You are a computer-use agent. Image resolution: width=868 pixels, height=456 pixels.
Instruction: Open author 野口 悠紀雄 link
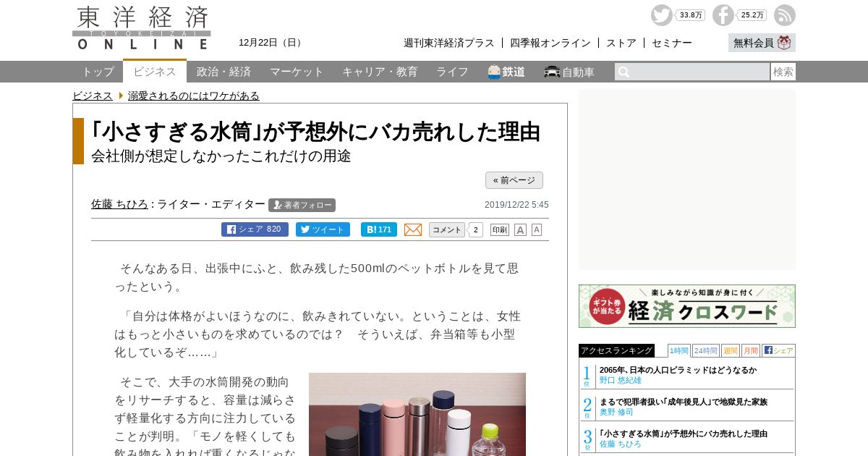[621, 380]
